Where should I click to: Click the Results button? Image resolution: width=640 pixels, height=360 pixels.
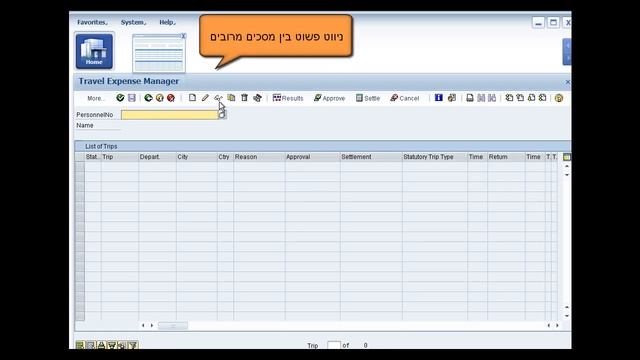[x=288, y=98]
